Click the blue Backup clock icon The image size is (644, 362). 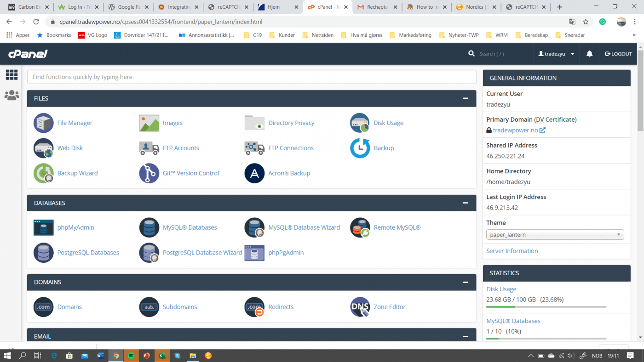360,148
